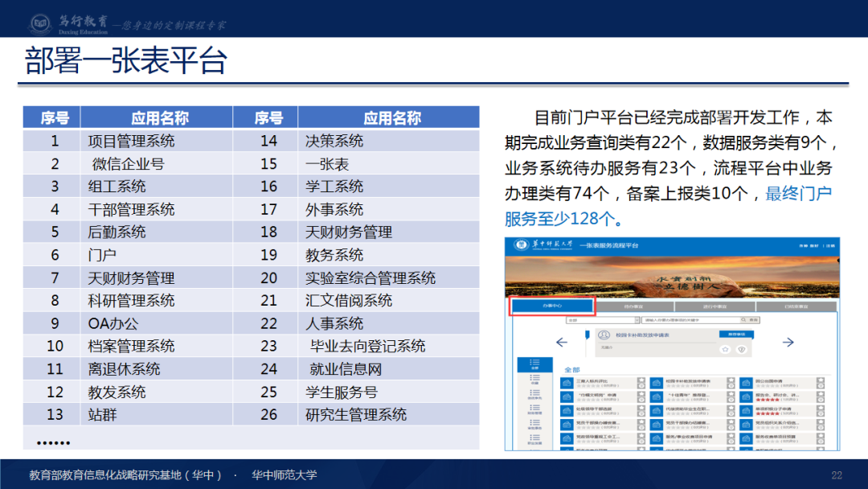The image size is (868, 489).
Task: Click the table cell 项目管理系统
Action: 131,142
